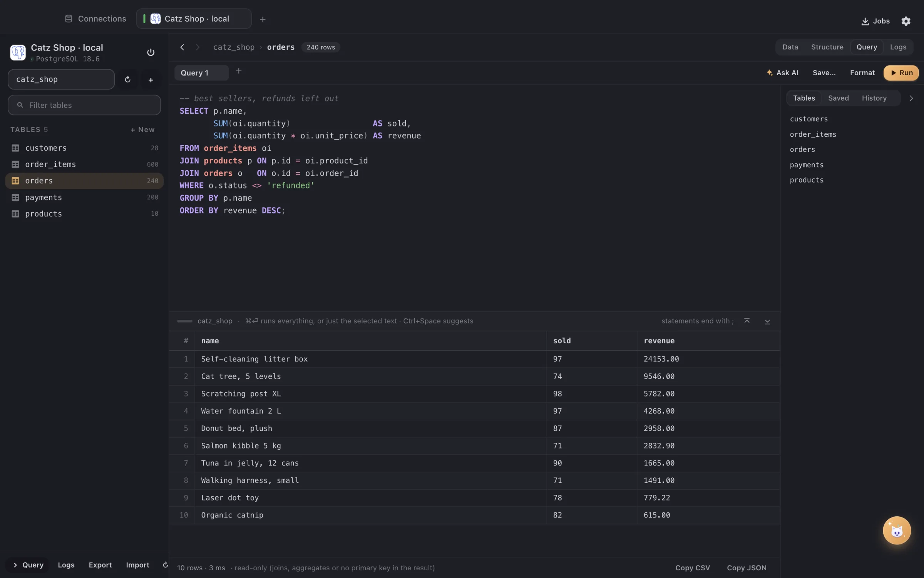Refresh the catz_shop database list

click(x=128, y=79)
